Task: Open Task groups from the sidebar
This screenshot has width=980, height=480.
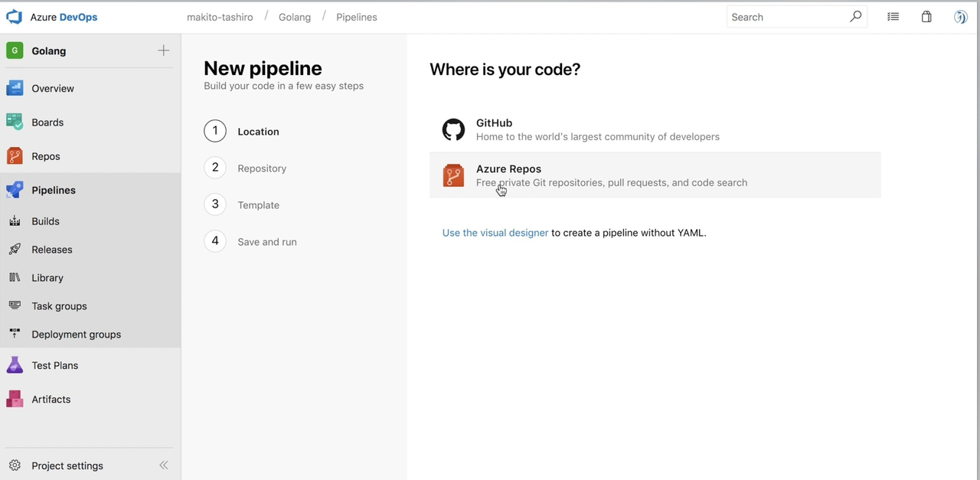Action: coord(59,305)
